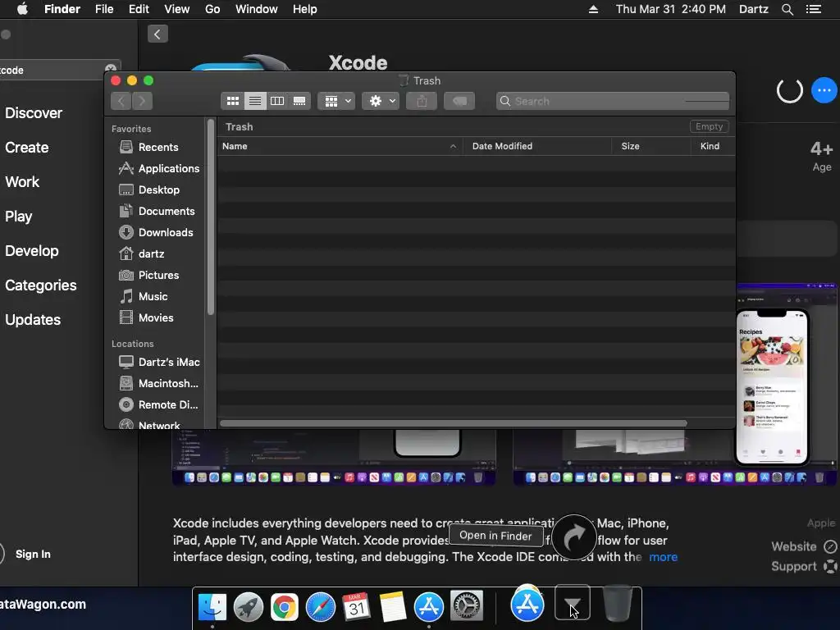The image size is (840, 630).
Task: Go to Develop in App Store sidebar
Action: pyautogui.click(x=32, y=251)
